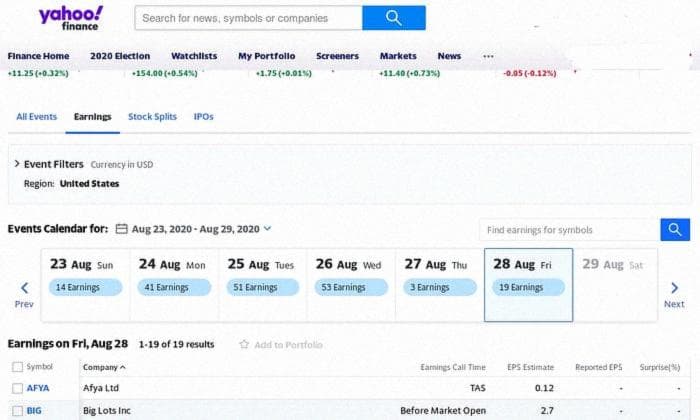Focus the news, symbols or companies search field
700x420 pixels.
(249, 18)
